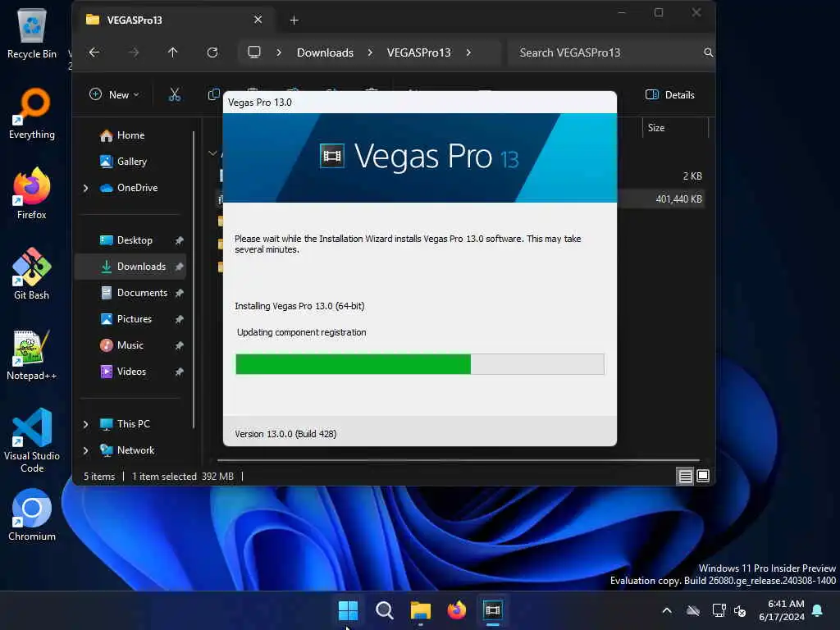840x630 pixels.
Task: Open Documents in navigation pane
Action: point(130,293)
